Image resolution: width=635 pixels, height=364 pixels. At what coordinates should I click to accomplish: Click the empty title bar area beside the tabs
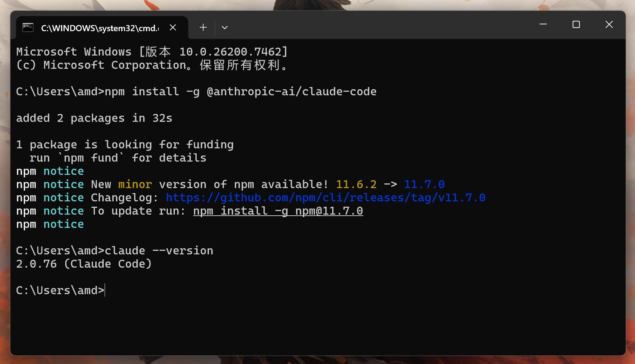tap(376, 25)
